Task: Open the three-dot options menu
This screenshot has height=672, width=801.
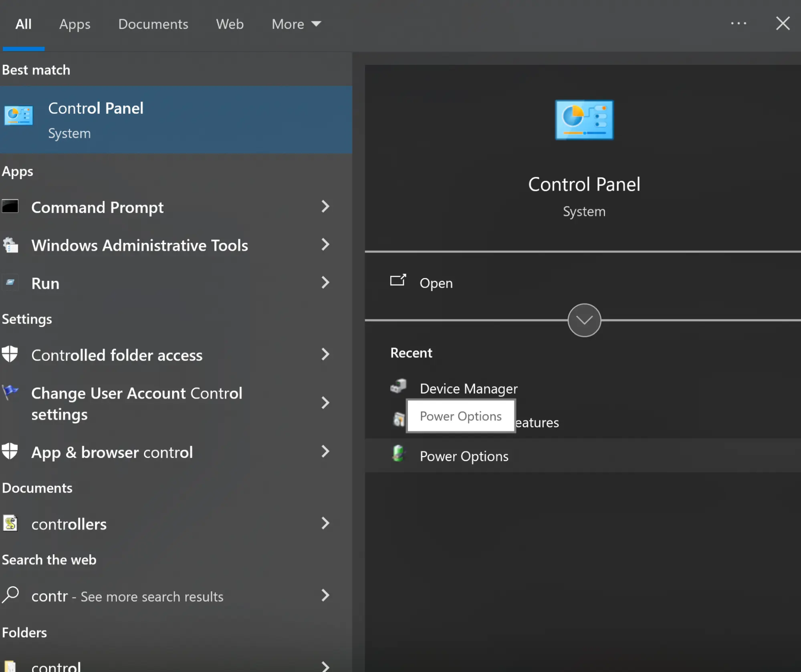Action: point(738,24)
